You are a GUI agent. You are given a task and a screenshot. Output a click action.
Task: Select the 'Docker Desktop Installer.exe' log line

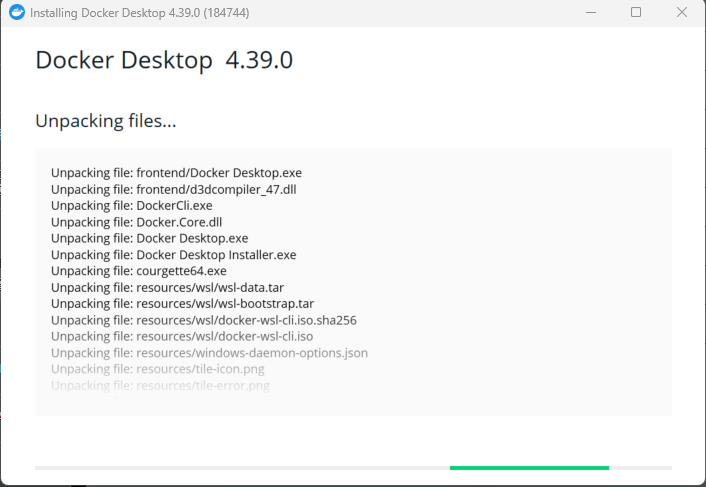[x=174, y=255]
